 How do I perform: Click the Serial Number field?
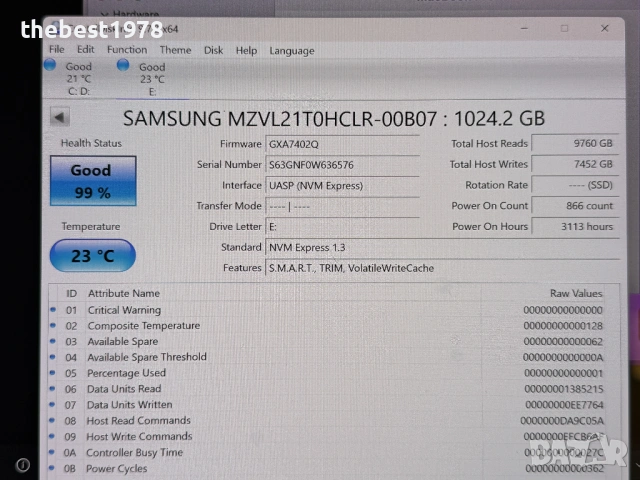coord(342,165)
